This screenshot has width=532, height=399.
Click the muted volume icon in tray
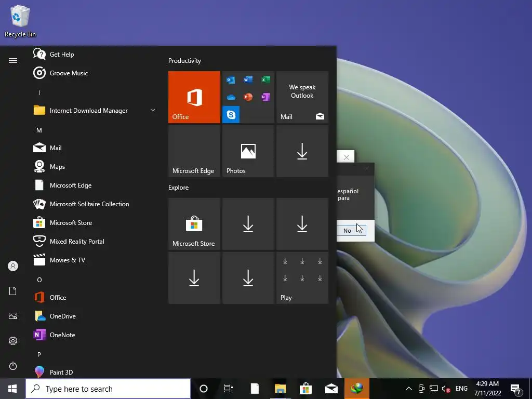446,389
